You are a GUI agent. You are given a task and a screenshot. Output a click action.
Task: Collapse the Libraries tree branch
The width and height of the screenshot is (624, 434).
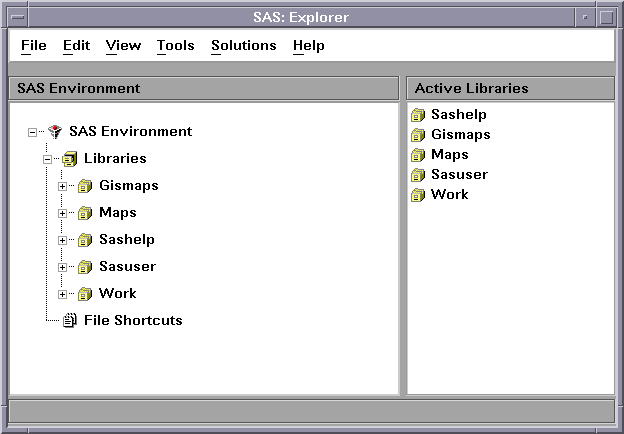46,159
